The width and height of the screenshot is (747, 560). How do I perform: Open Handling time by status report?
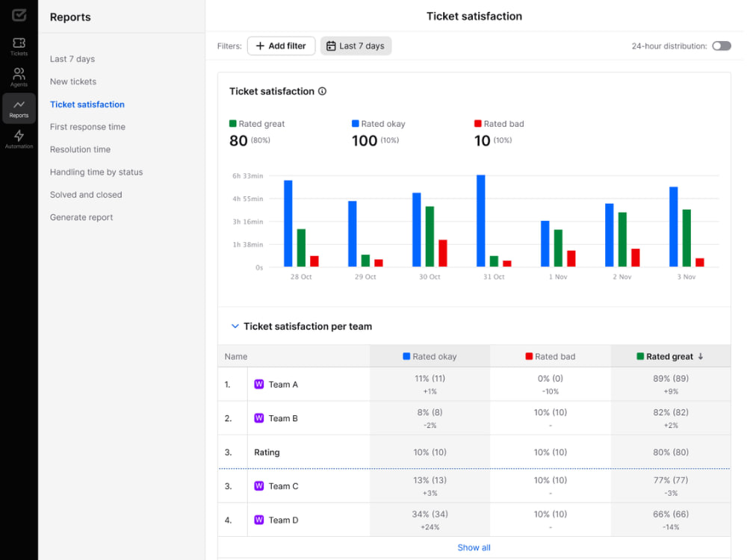pos(96,172)
